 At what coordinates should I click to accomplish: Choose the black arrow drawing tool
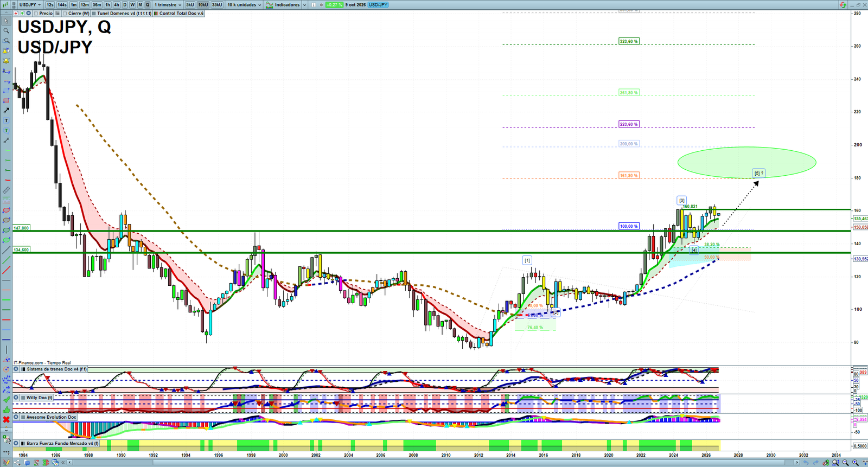point(6,111)
